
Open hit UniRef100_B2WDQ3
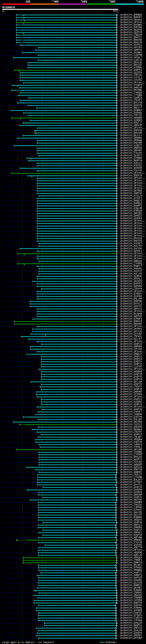(131, 110)
